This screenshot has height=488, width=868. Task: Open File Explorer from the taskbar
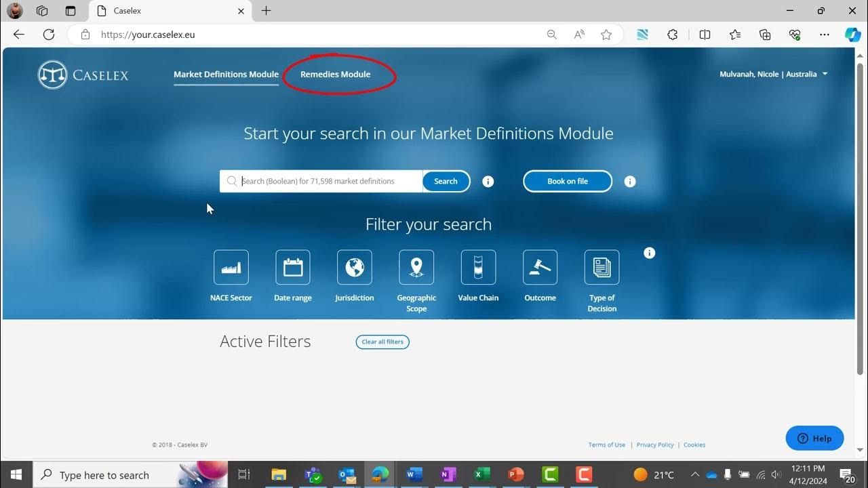[x=279, y=474]
